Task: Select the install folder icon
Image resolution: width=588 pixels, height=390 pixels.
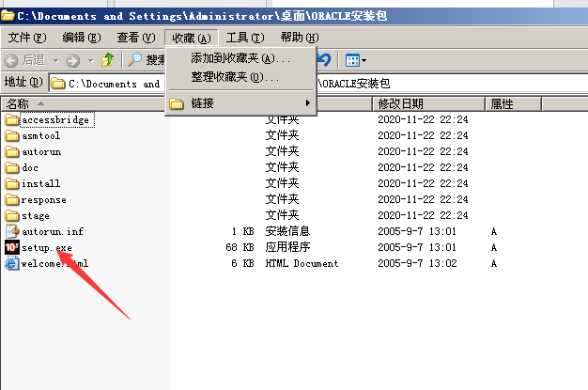Action: pyautogui.click(x=12, y=183)
